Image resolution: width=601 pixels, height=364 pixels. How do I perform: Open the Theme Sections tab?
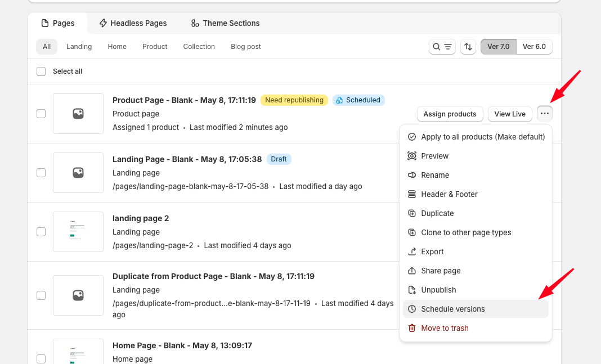pos(225,23)
